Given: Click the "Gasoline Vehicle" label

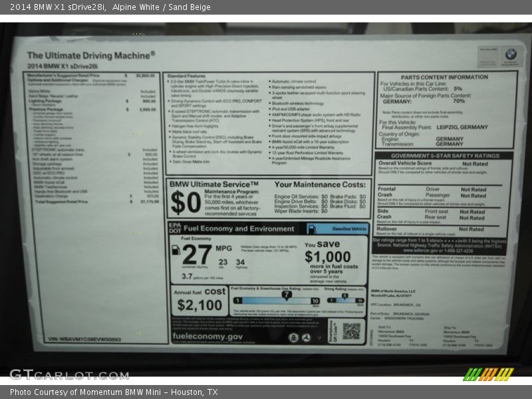Looking at the screenshot, I should pos(349,229).
